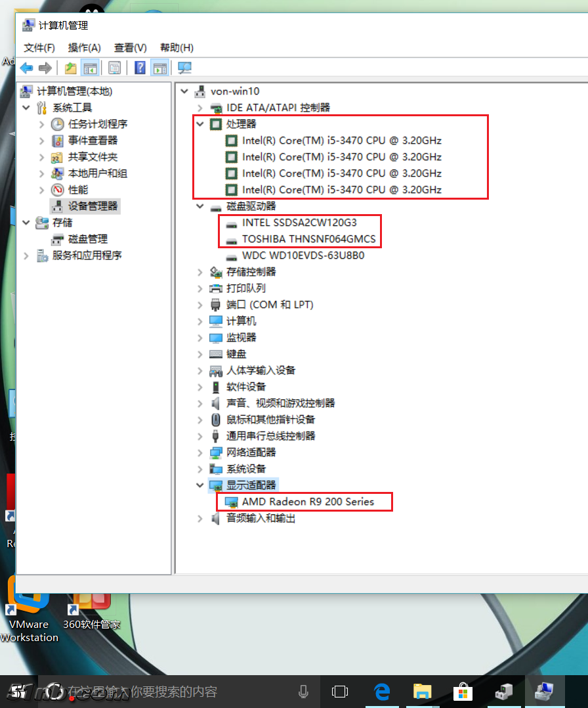Click the 网络适配器 category icon
Image resolution: width=588 pixels, height=708 pixels.
[x=216, y=453]
